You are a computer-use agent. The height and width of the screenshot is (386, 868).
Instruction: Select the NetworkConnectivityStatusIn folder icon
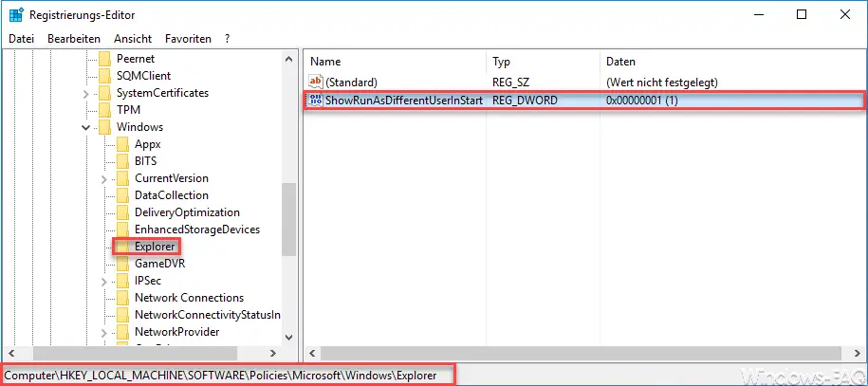point(123,315)
